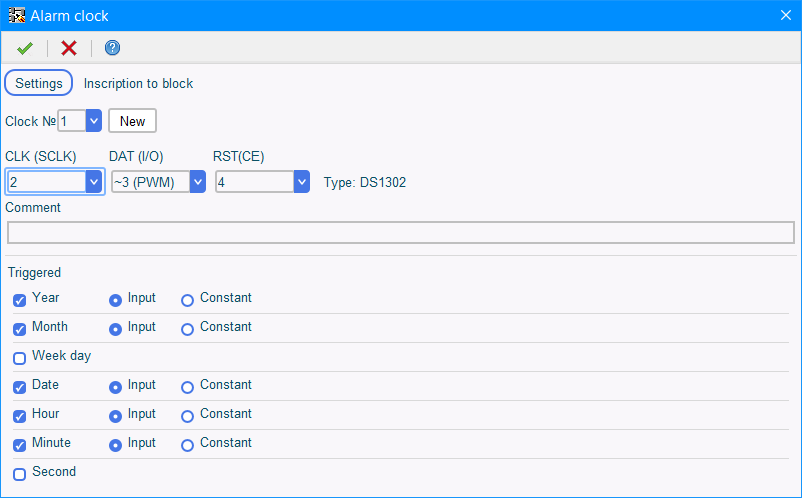Select Constant radio for Date

pyautogui.click(x=187, y=388)
